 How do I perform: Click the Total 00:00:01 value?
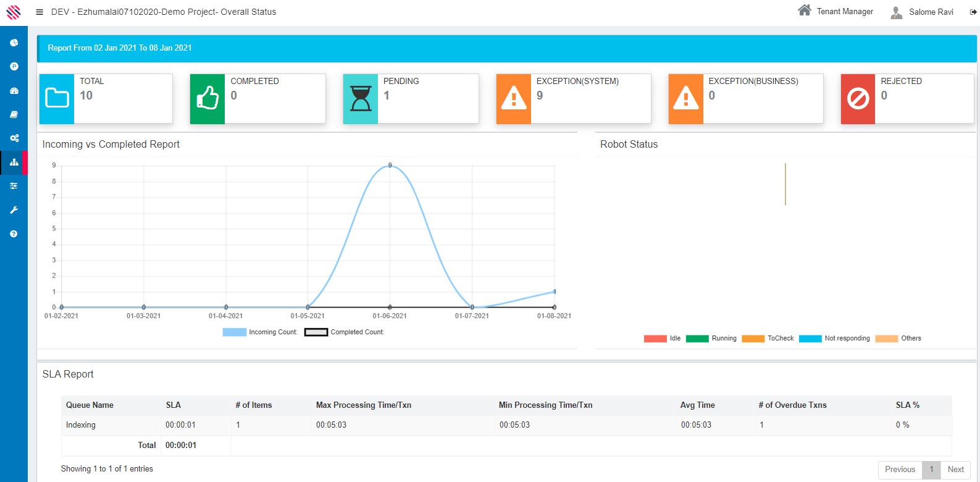pyautogui.click(x=181, y=446)
